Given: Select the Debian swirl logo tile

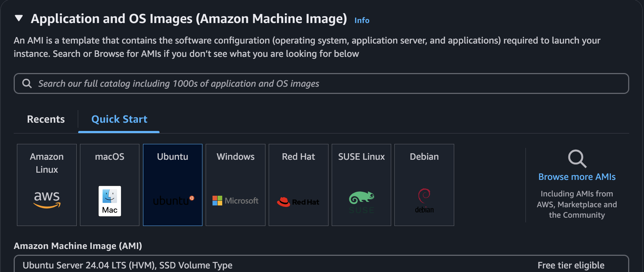Looking at the screenshot, I should 424,185.
